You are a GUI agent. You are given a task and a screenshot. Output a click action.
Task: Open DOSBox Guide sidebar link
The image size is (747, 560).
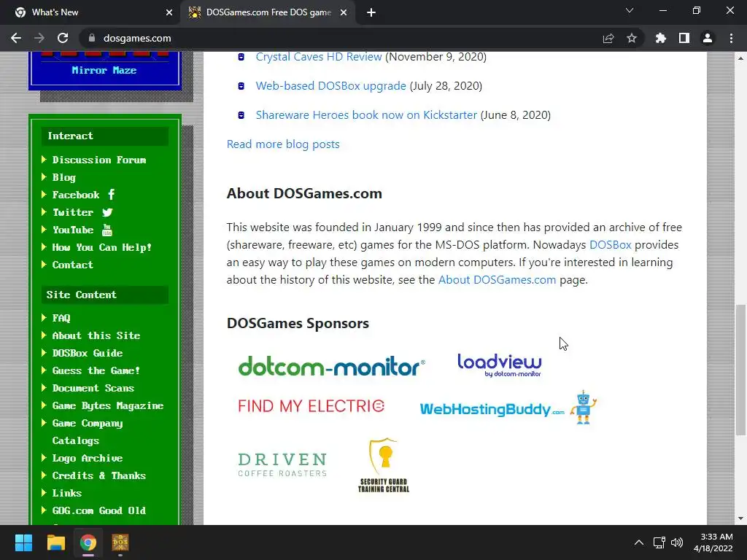pos(88,354)
